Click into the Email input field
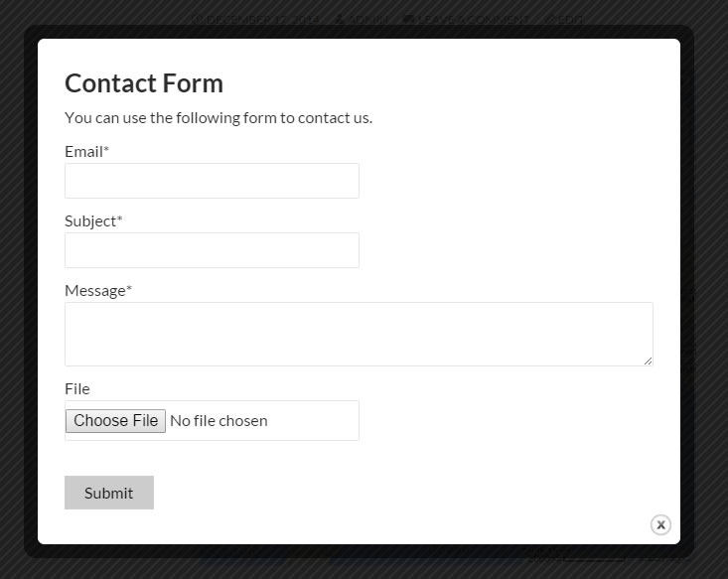 point(212,181)
